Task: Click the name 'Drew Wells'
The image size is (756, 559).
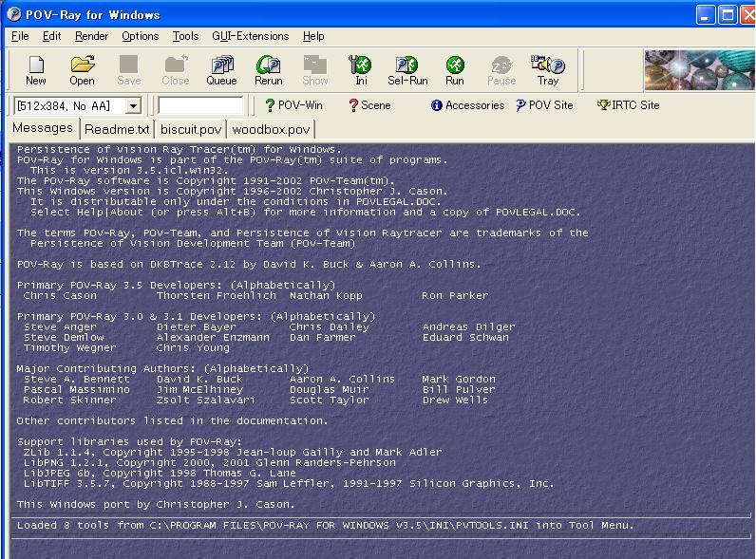Action: click(x=455, y=400)
